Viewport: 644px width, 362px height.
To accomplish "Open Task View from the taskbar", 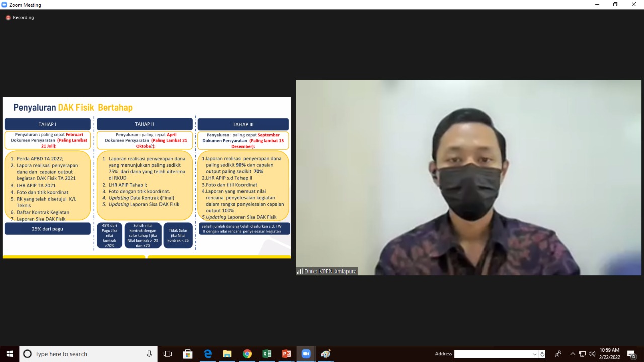I will pos(168,354).
